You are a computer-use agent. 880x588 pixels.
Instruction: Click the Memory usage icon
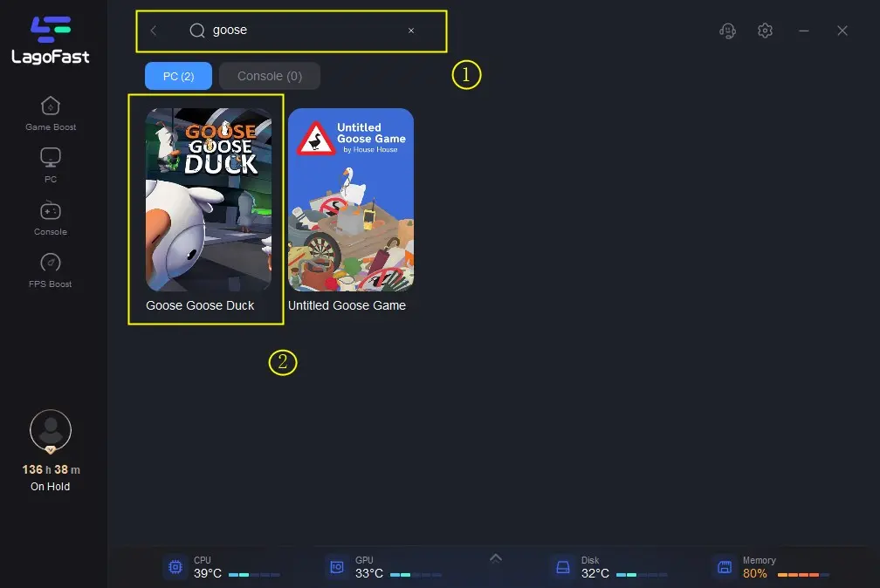[724, 567]
